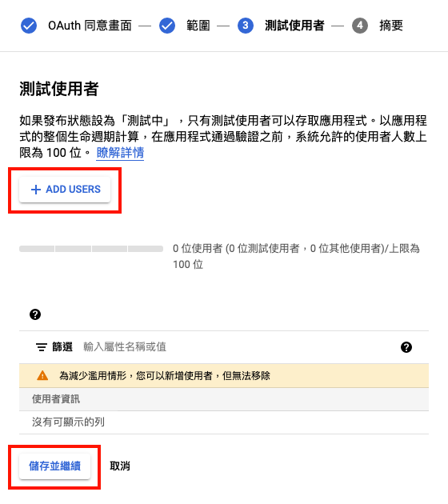
Task: Click the orange warning triangle icon
Action: pos(42,375)
